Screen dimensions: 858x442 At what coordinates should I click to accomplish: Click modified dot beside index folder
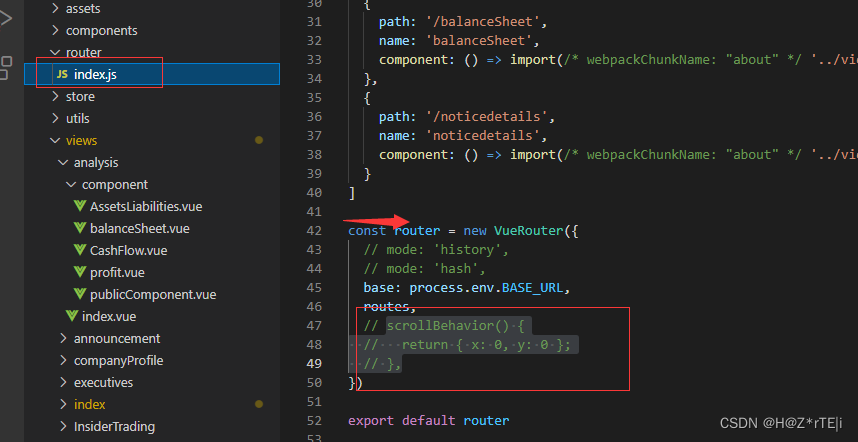(x=259, y=404)
